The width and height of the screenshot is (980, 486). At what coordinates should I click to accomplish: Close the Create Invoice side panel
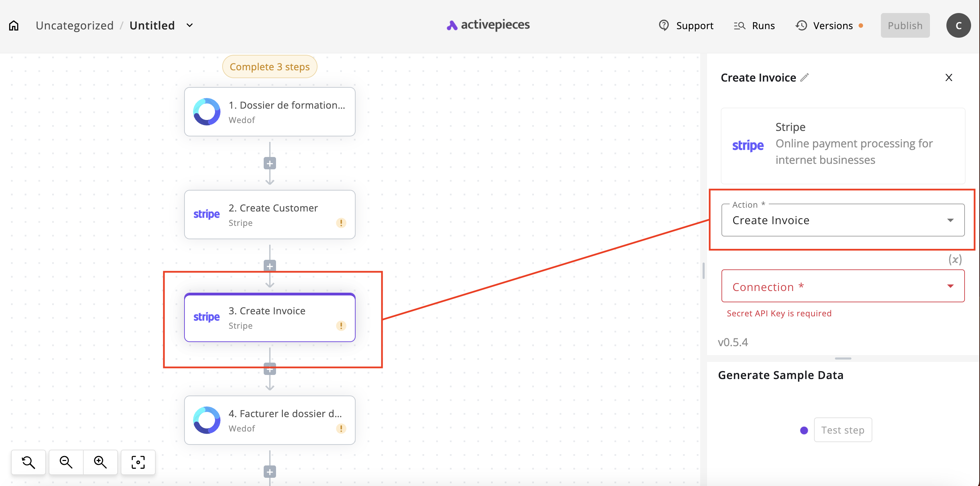pyautogui.click(x=948, y=77)
